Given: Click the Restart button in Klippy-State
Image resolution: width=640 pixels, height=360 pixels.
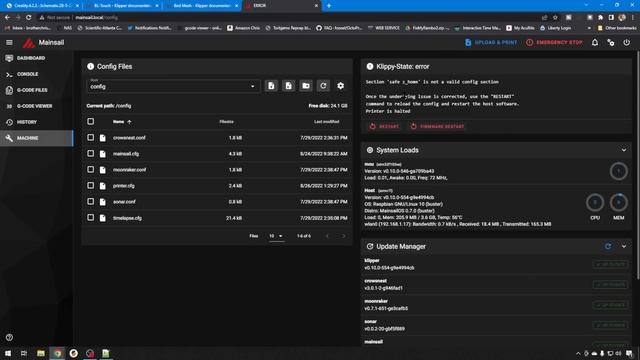Looking at the screenshot, I should pos(384,127).
